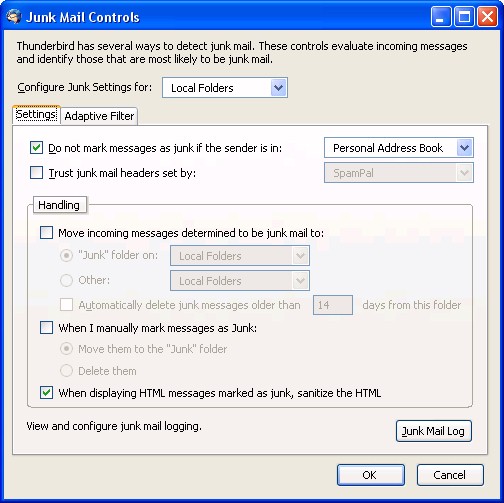
Task: Click the days field showing 14
Action: click(333, 305)
